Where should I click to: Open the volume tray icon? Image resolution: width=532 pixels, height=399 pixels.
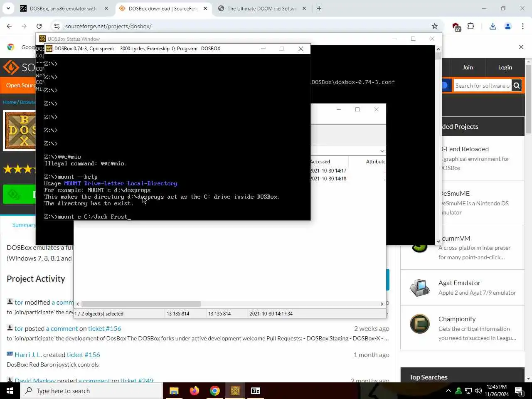[x=478, y=391]
